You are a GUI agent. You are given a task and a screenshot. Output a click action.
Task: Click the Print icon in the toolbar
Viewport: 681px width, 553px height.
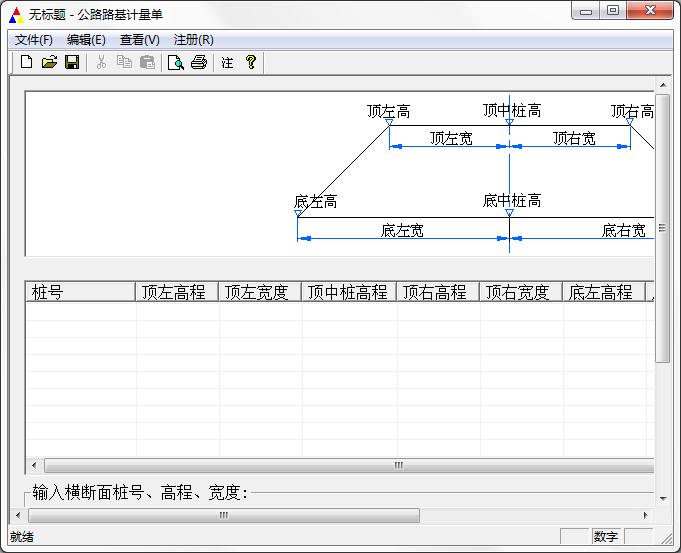coord(199,62)
